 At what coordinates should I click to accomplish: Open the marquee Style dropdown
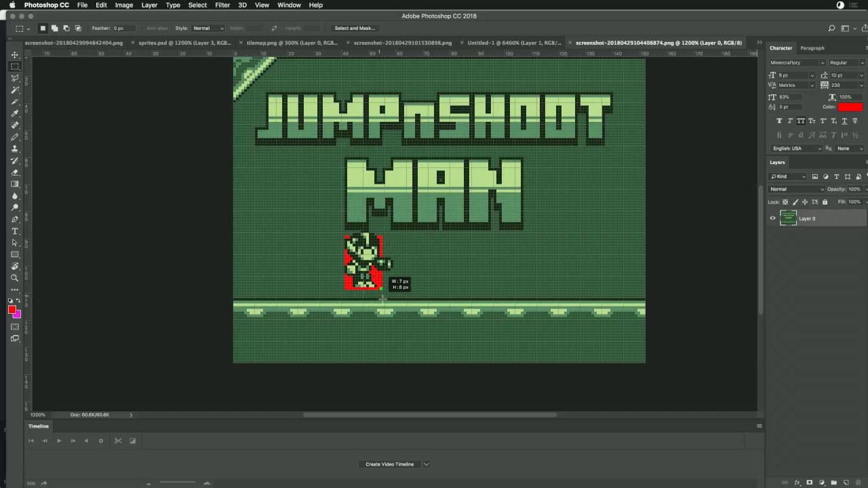pos(208,28)
